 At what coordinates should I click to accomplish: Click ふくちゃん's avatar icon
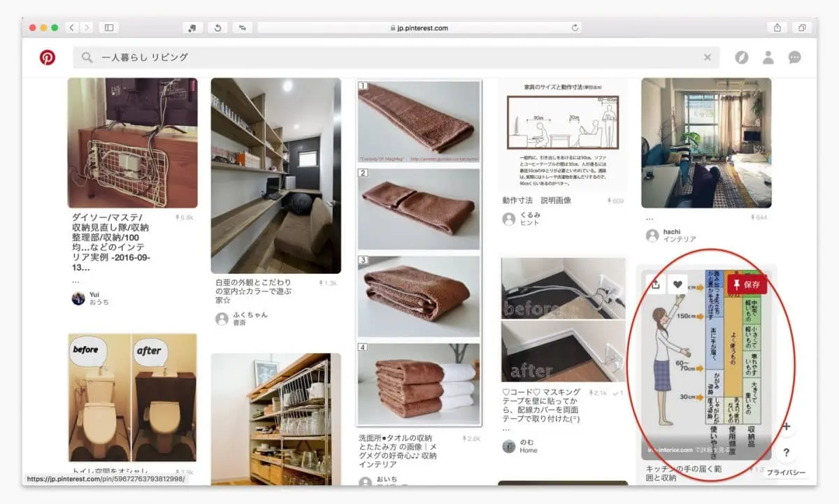coord(222,319)
